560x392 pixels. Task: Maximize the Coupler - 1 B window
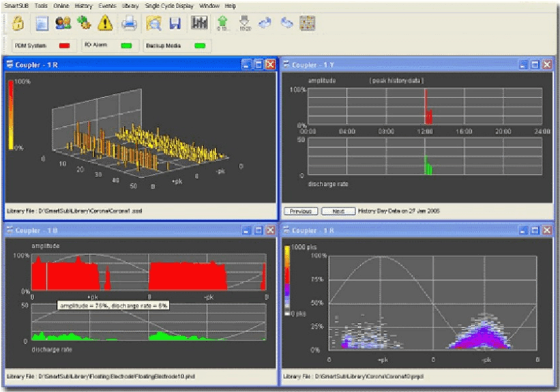pyautogui.click(x=258, y=230)
